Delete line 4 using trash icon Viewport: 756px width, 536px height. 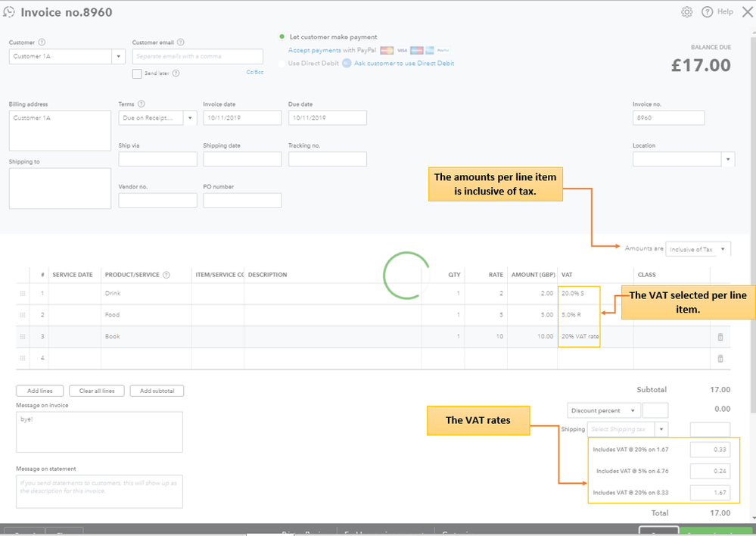[x=720, y=358]
